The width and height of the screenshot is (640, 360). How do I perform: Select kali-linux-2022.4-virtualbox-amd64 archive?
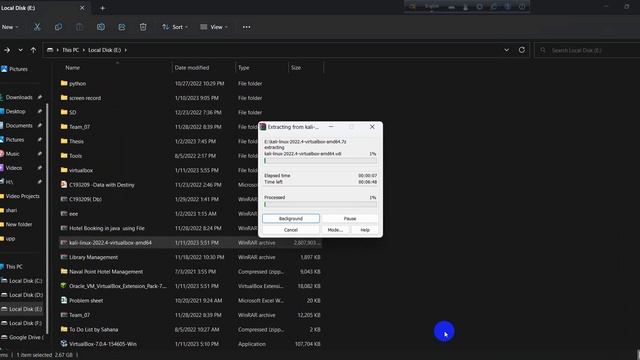pyautogui.click(x=110, y=242)
